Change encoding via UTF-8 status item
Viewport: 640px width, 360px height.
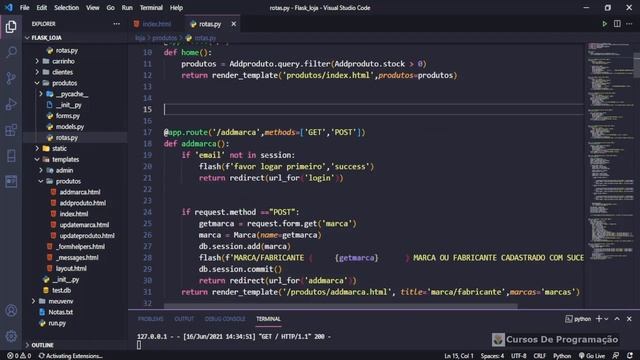pos(518,356)
